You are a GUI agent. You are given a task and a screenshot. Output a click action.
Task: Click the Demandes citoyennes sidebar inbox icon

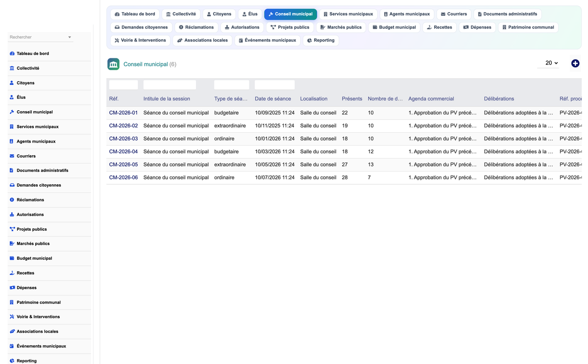[12, 185]
